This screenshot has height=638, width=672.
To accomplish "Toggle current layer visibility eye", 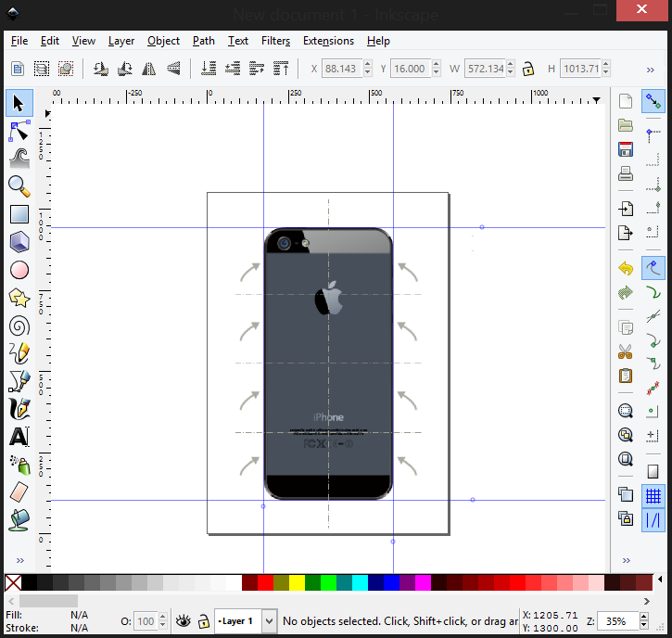I will (x=184, y=621).
